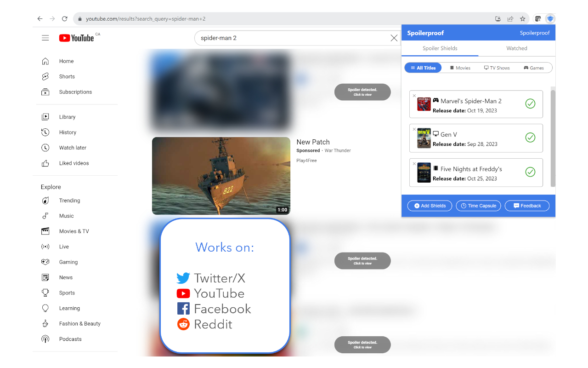Reload the page with refresh icon
The image size is (588, 368).
[x=65, y=19]
